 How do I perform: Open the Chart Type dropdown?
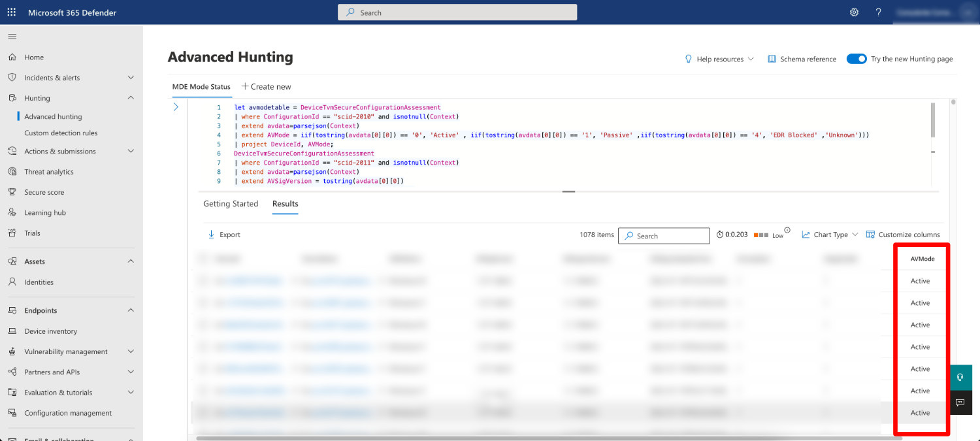tap(830, 235)
